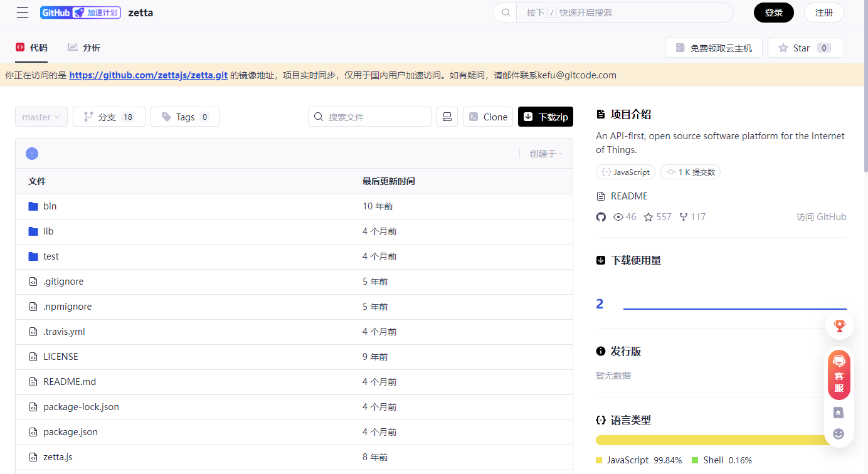Click the download usage blue line

pyautogui.click(x=735, y=309)
